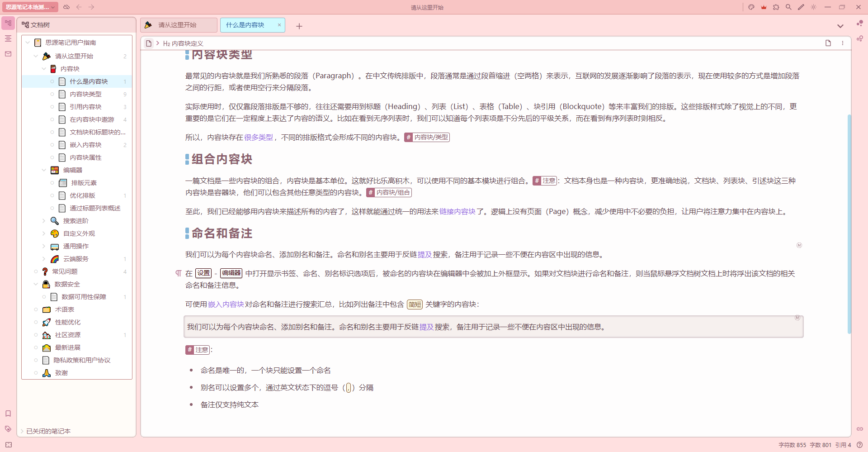Open the theme palette icon in title bar
The width and height of the screenshot is (868, 452).
coord(751,7)
